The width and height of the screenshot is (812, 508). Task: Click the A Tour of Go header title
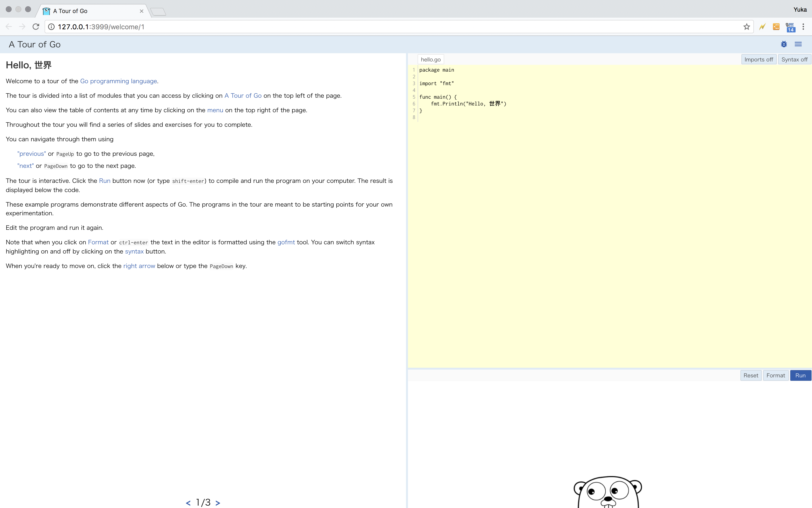coord(35,44)
